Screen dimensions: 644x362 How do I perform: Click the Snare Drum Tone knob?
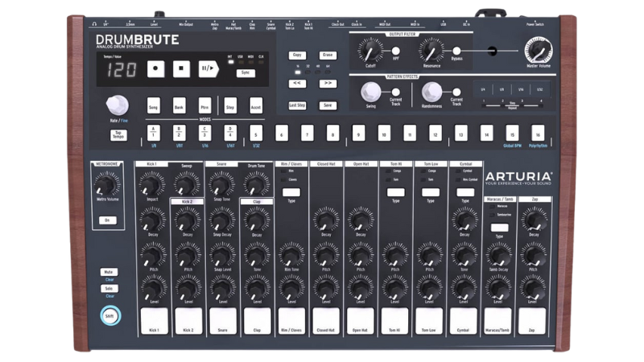[x=256, y=184]
